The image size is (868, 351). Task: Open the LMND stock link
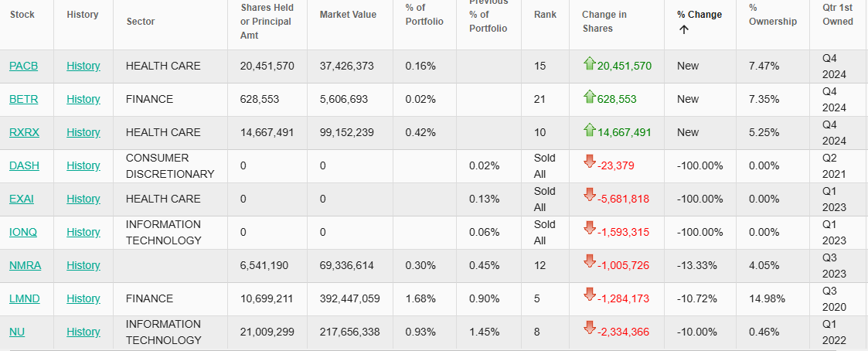tap(25, 298)
